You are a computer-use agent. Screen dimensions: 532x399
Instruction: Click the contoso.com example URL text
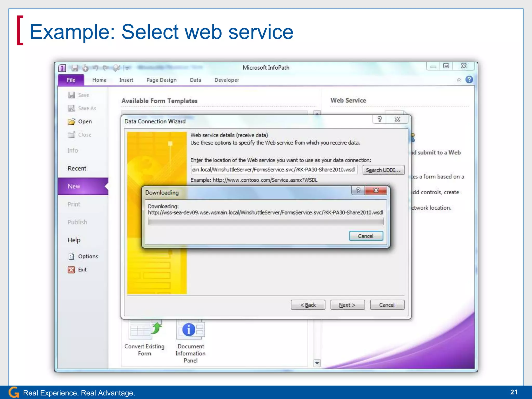coord(265,180)
